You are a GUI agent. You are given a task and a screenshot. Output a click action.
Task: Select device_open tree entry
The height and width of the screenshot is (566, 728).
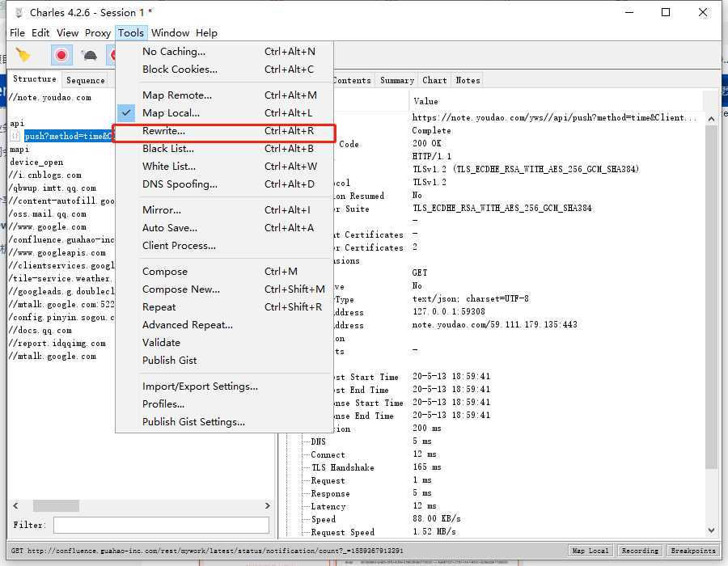36,163
